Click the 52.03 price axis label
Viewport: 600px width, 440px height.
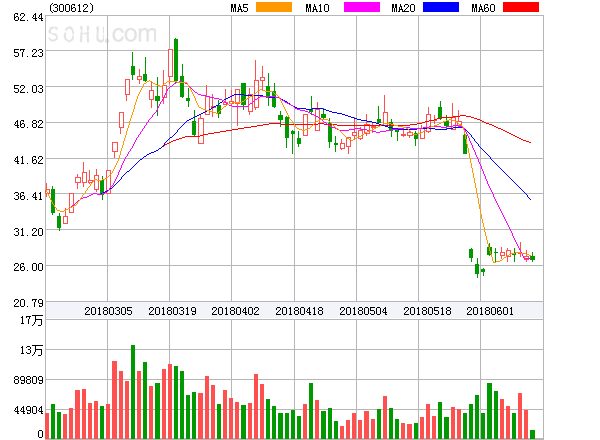[28, 89]
